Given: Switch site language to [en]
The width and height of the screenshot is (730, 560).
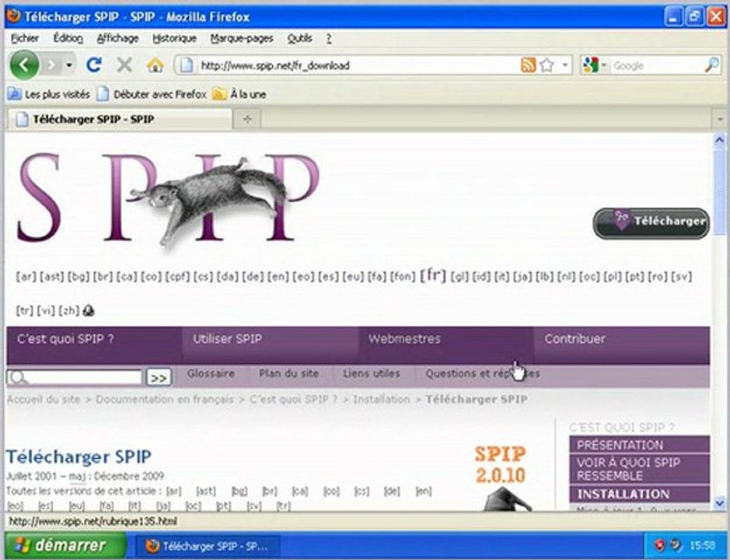Looking at the screenshot, I should (x=278, y=277).
